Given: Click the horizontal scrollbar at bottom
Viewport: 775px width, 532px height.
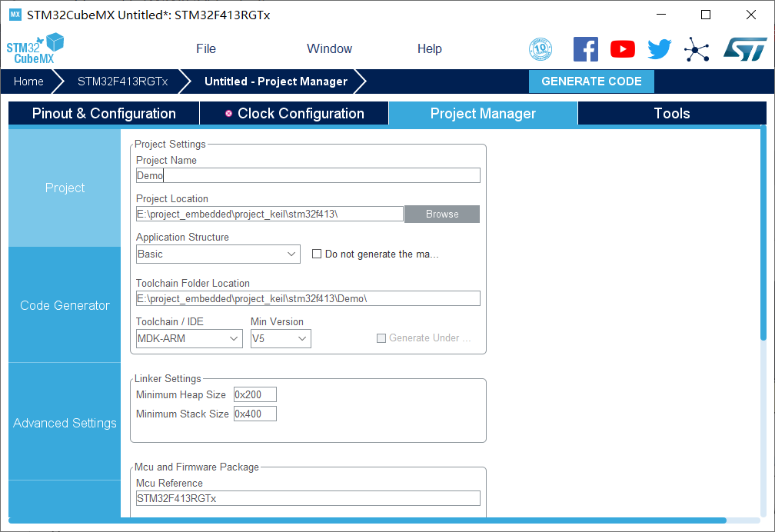Looking at the screenshot, I should tap(368, 520).
